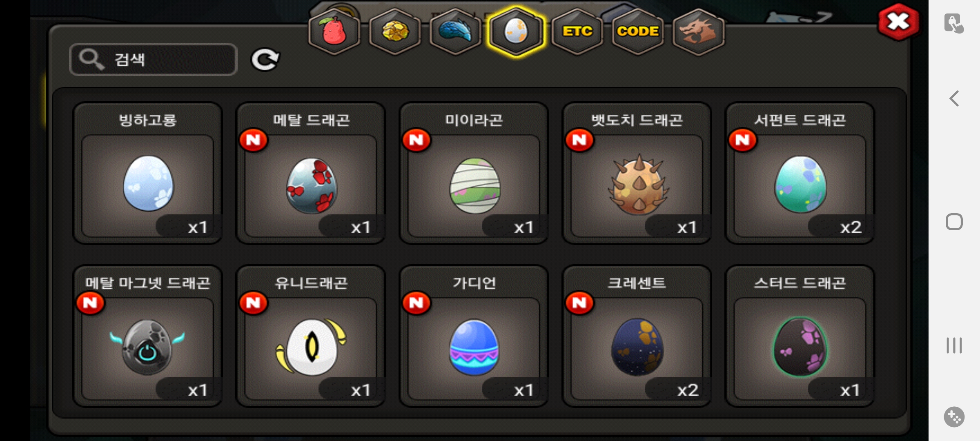980x441 pixels.
Task: Open the dragon head category tab
Action: 698,31
